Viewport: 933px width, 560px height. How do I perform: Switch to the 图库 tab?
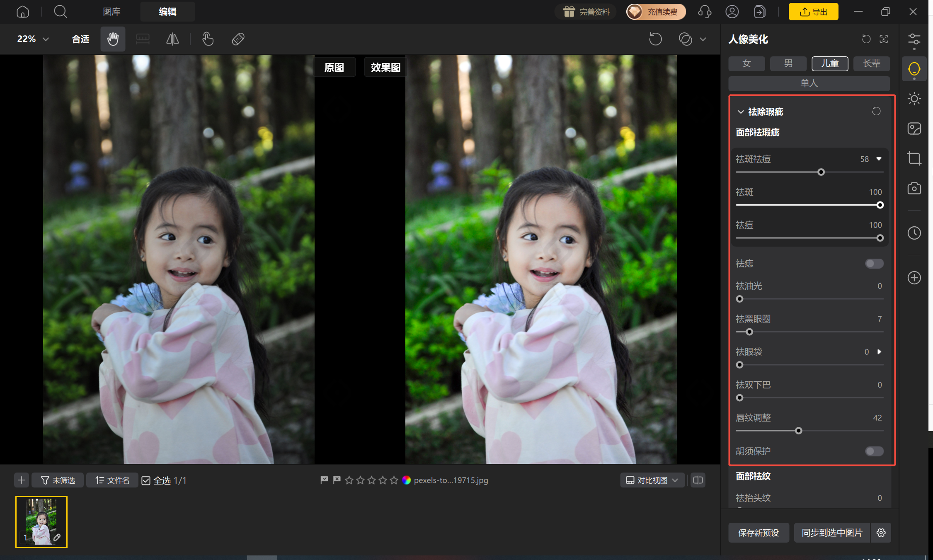pyautogui.click(x=111, y=12)
